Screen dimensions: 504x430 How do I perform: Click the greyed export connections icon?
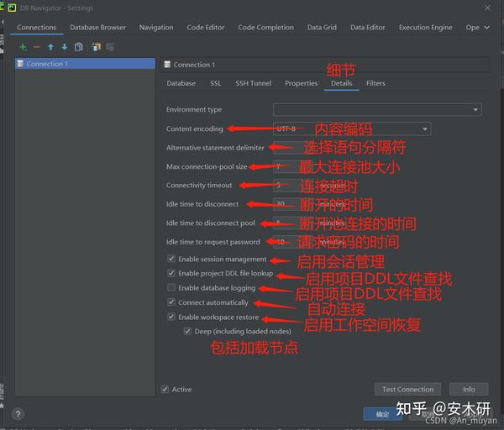pos(110,47)
